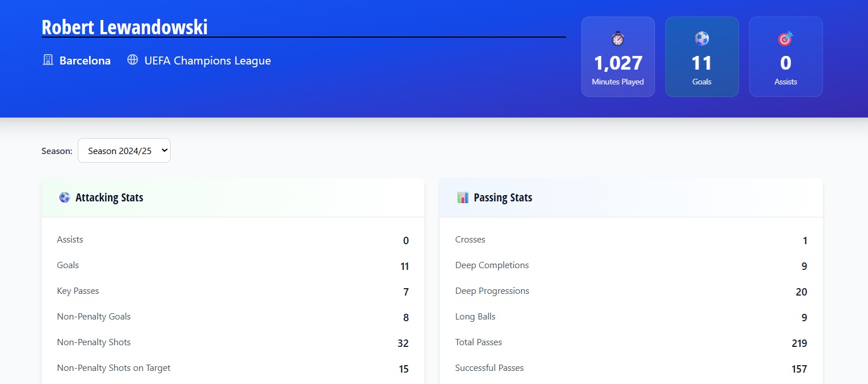Select the Minutes Played stat card

pyautogui.click(x=618, y=56)
